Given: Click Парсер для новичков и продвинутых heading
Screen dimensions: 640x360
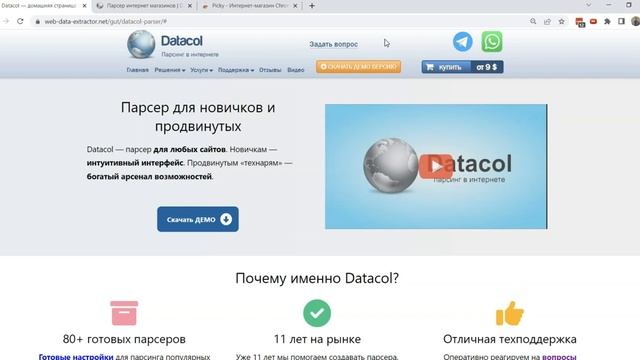Looking at the screenshot, I should point(198,117).
